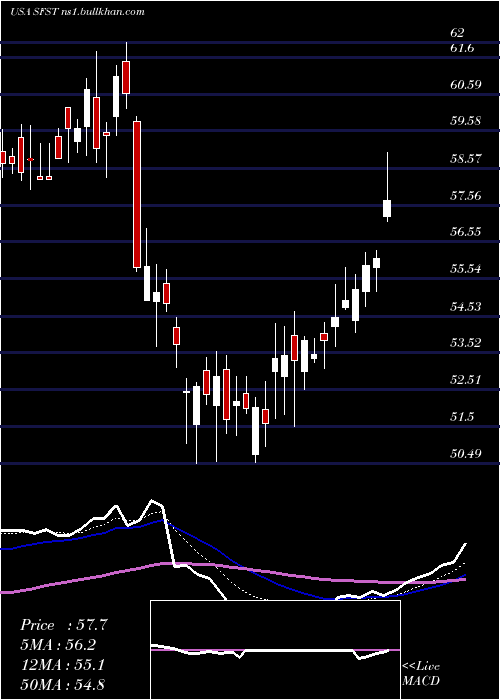Click the 60.59 price axis label

(x=466, y=84)
